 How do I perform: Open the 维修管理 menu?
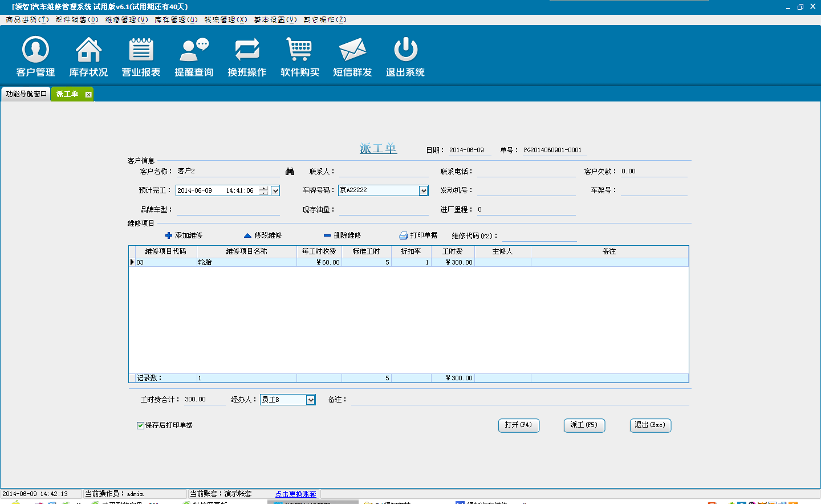click(126, 19)
